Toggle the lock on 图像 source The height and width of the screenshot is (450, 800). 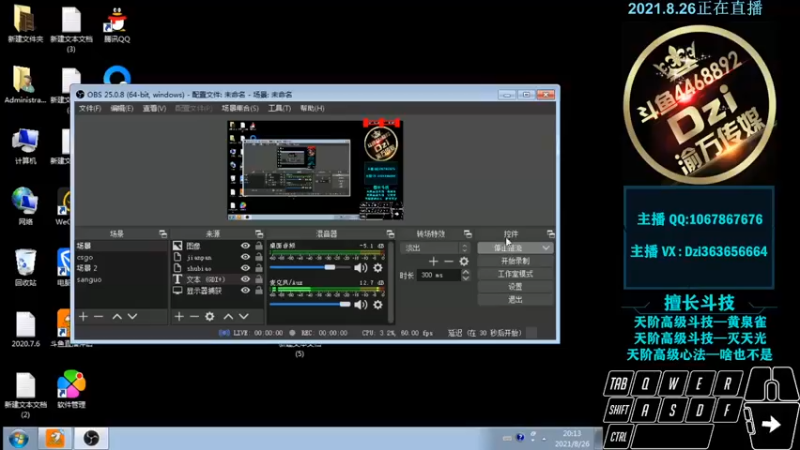pyautogui.click(x=259, y=246)
